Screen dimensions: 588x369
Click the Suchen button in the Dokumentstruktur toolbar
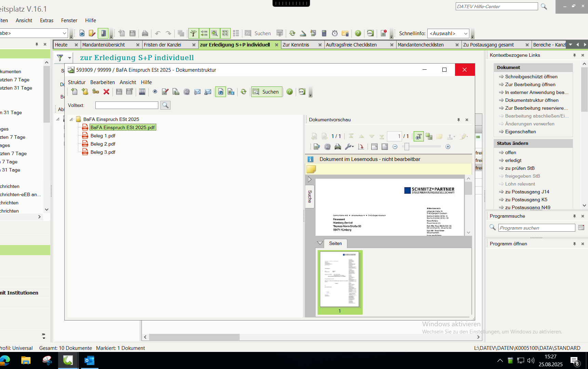tap(267, 92)
